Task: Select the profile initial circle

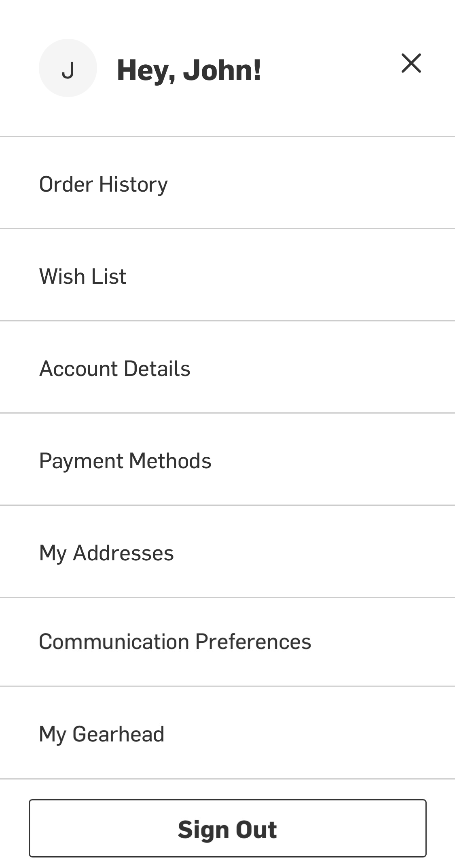Action: click(x=68, y=68)
